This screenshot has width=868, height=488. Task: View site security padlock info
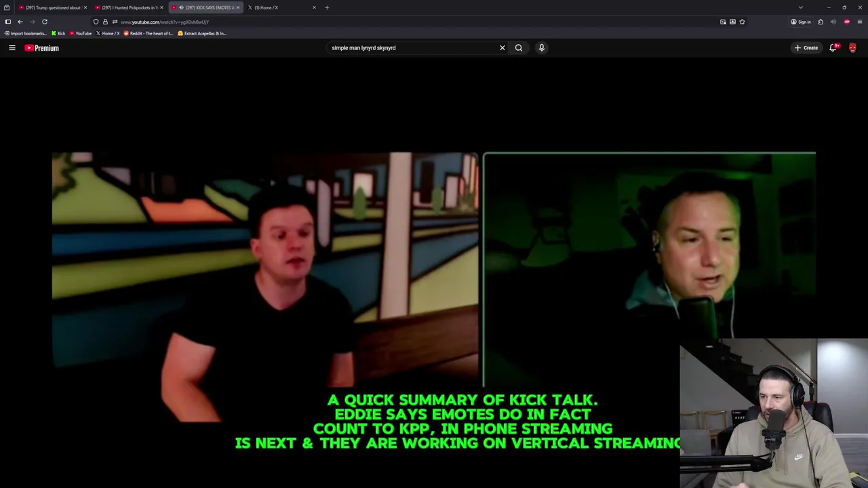click(x=105, y=22)
